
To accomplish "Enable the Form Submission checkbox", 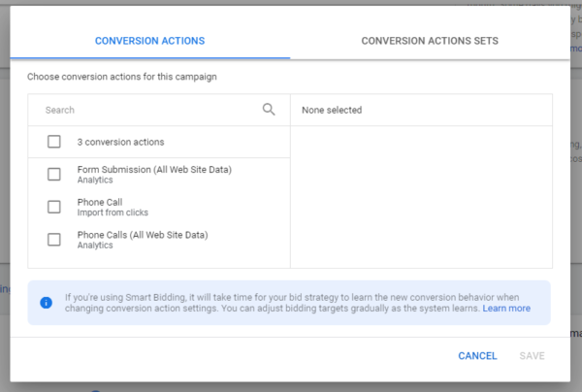I will (x=54, y=175).
